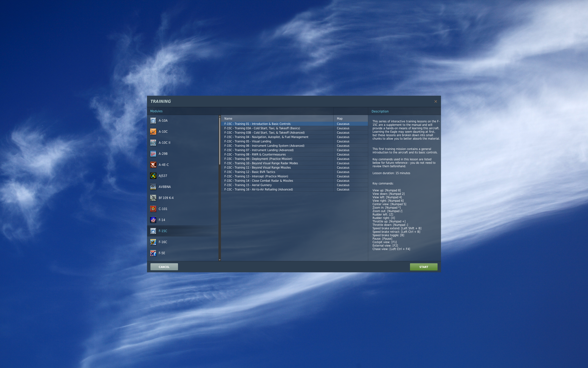Select Training 04 - Navigation, Autopilot, & Fuel Management
Viewport: 588px width, 368px height.
tap(294, 137)
